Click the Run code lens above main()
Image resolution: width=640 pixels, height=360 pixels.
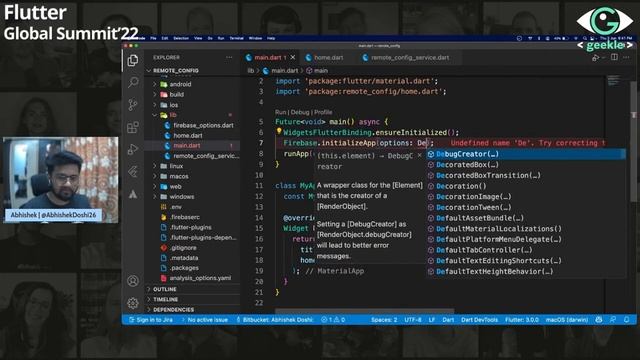[x=280, y=112]
